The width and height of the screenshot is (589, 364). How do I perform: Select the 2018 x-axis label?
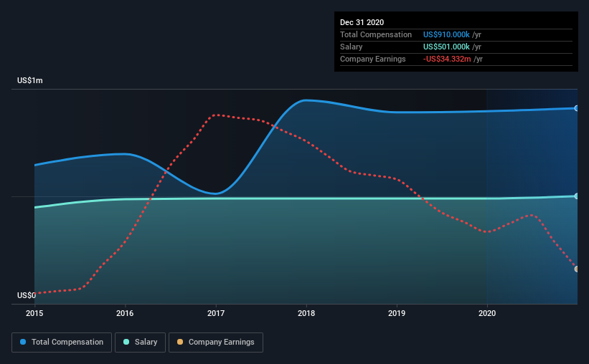coord(306,313)
